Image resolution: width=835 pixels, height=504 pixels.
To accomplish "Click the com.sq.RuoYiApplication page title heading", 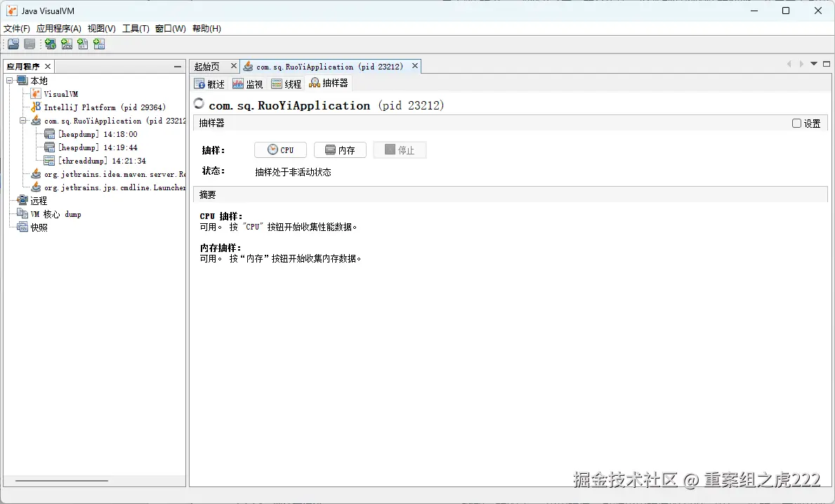I will (x=326, y=105).
